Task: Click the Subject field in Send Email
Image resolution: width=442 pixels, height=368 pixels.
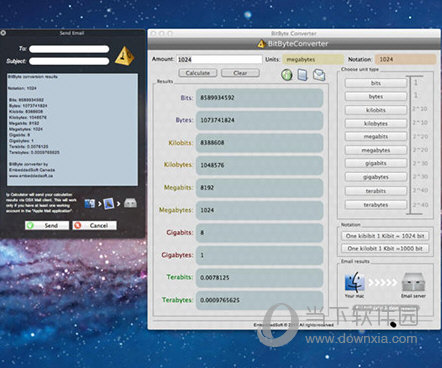Action: [69, 61]
